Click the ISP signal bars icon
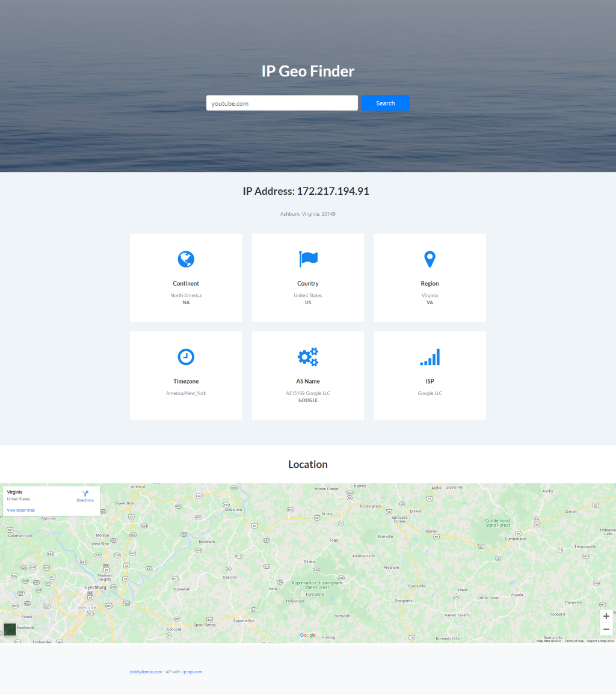Image resolution: width=616 pixels, height=695 pixels. [430, 357]
